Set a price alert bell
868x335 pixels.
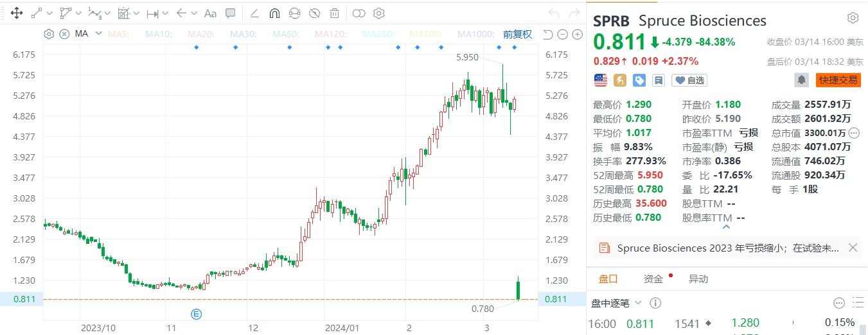tap(801, 80)
